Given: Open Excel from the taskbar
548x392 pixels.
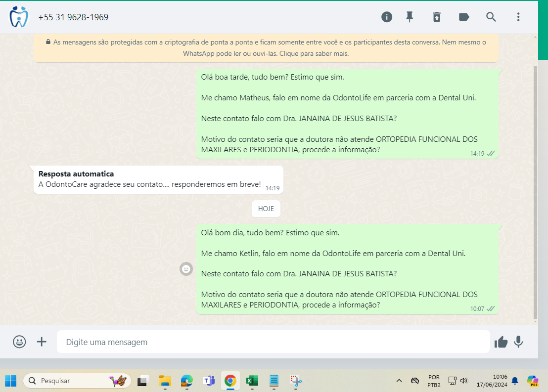Looking at the screenshot, I should (x=252, y=381).
